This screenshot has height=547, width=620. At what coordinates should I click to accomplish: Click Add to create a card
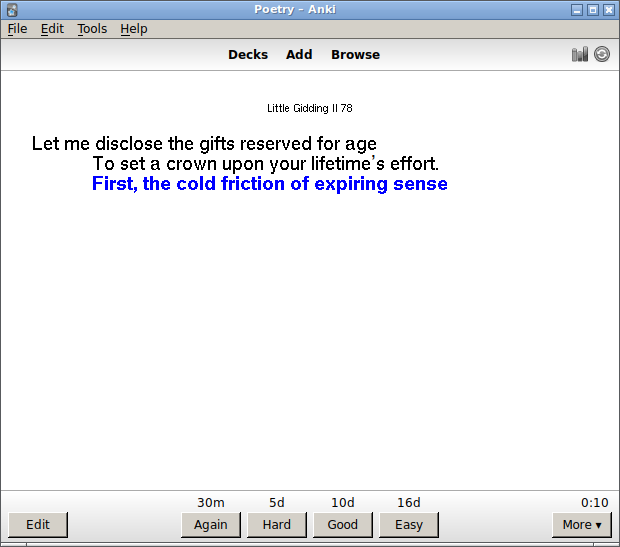[299, 55]
